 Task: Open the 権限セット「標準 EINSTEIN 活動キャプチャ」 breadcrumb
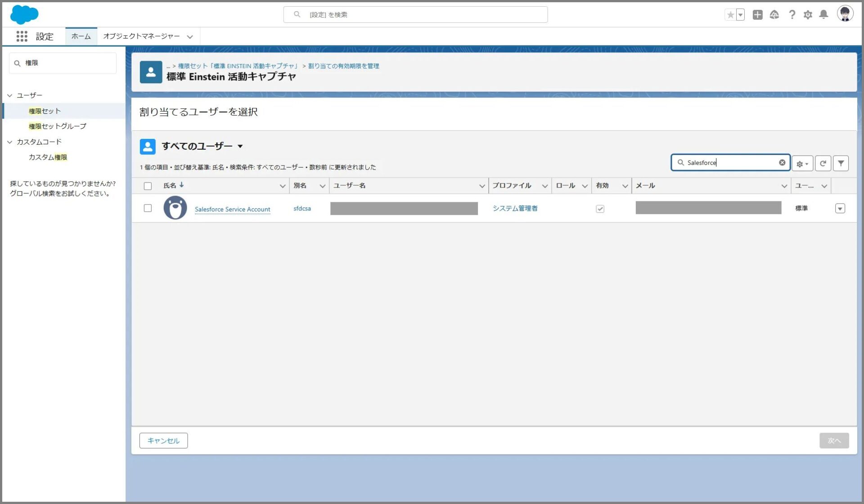(238, 66)
